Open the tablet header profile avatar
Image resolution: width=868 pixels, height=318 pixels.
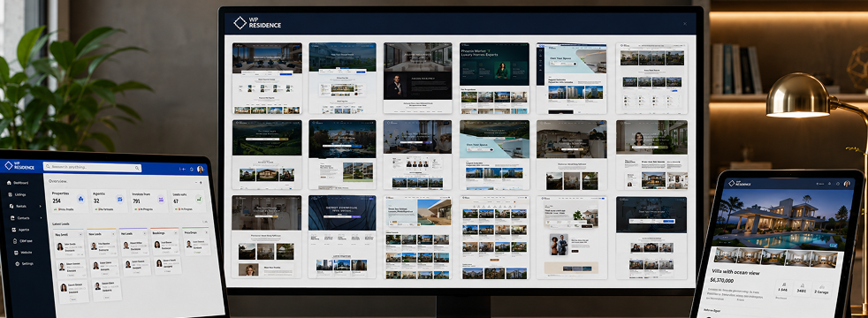coord(847,184)
